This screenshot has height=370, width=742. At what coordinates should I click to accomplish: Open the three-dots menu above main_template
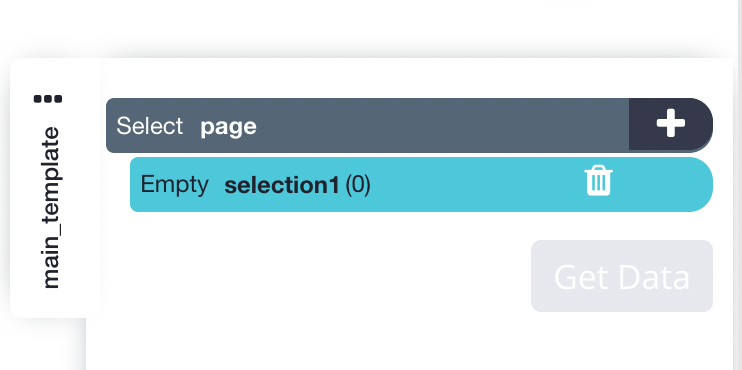tap(48, 99)
